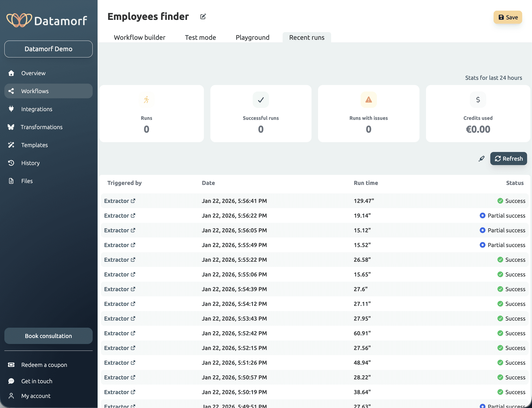The width and height of the screenshot is (532, 408).
Task: Switch to the Workflow builder tab
Action: [x=140, y=37]
